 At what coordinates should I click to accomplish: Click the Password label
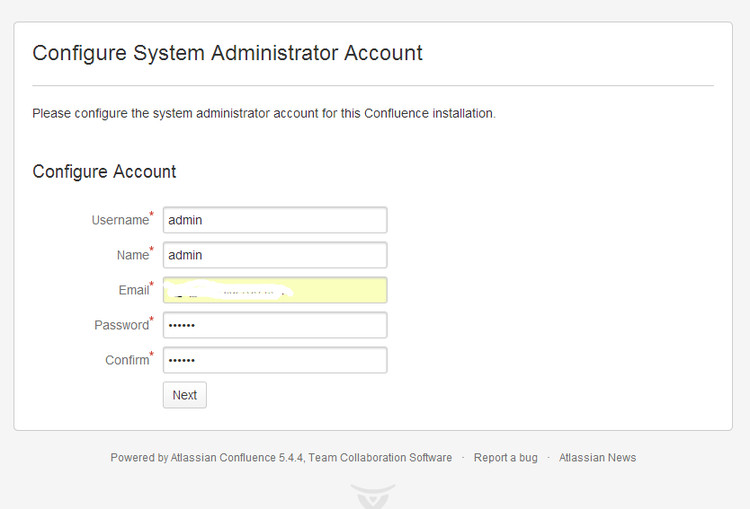pos(121,325)
